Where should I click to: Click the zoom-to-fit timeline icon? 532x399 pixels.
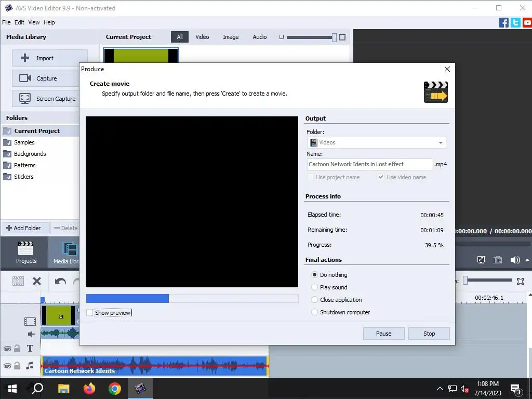521,281
